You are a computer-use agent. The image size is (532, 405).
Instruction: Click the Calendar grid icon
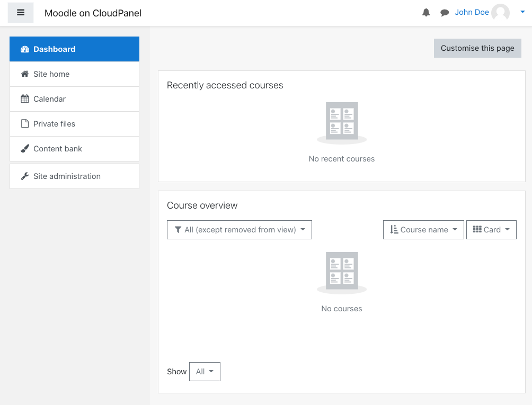25,99
